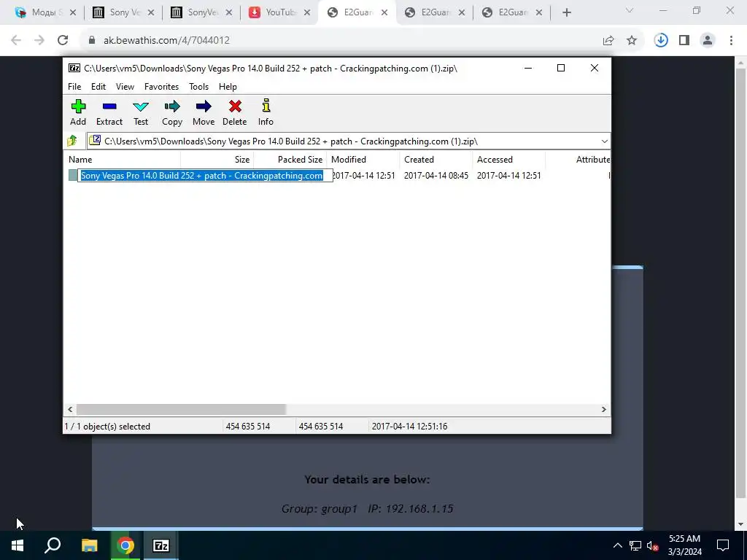Image resolution: width=747 pixels, height=560 pixels.
Task: Expand the path address dropdown
Action: tap(604, 141)
